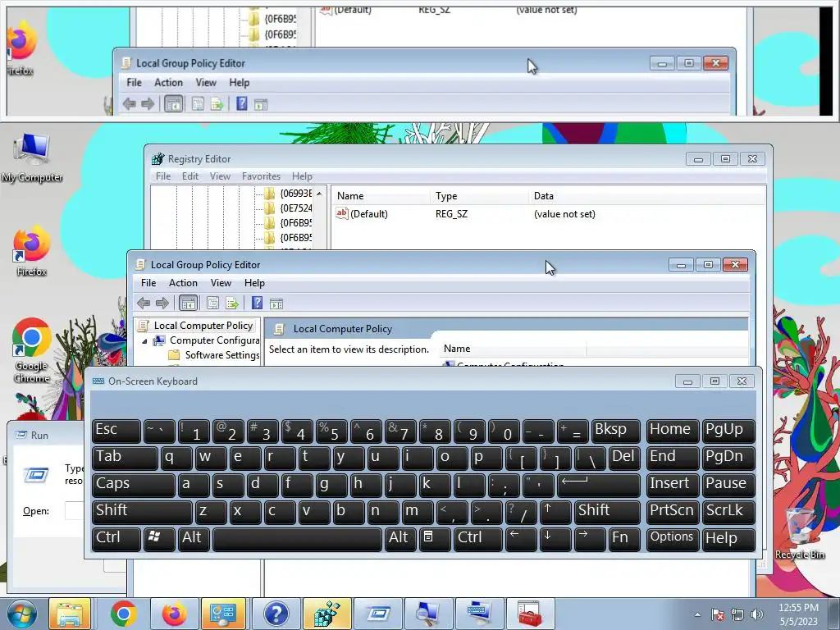
Task: Click the volume speaker tray icon
Action: (757, 614)
